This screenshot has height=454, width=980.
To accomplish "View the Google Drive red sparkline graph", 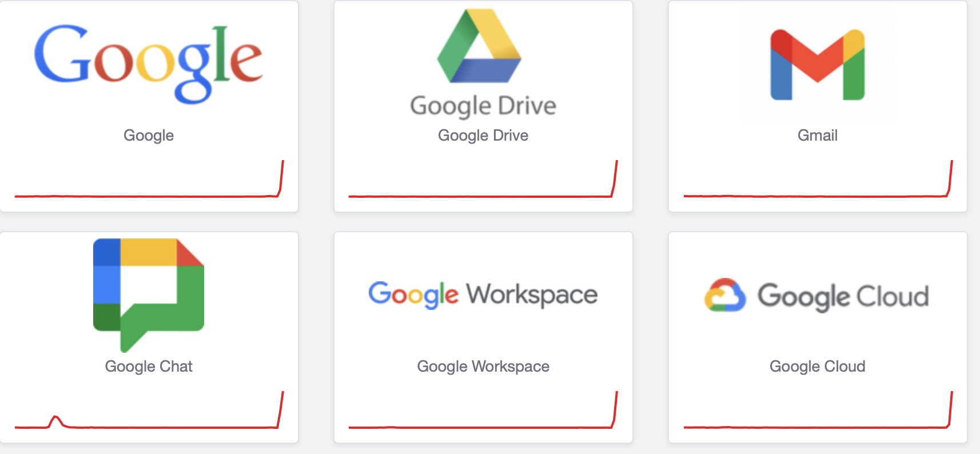I will (483, 179).
